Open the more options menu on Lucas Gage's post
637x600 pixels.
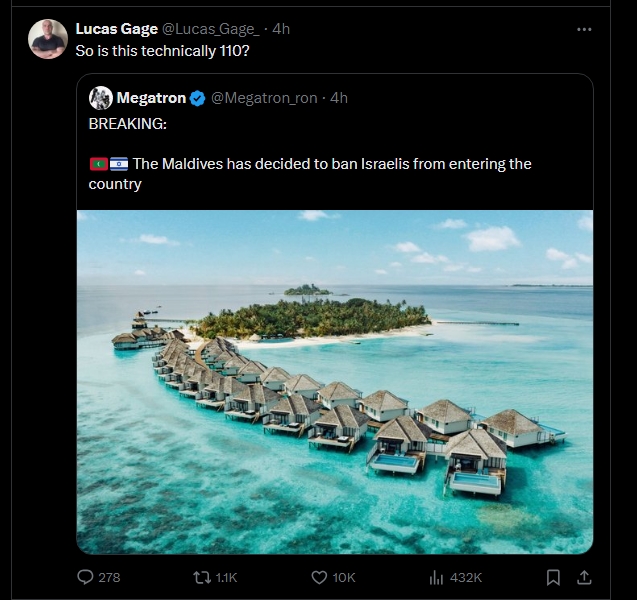pos(584,29)
